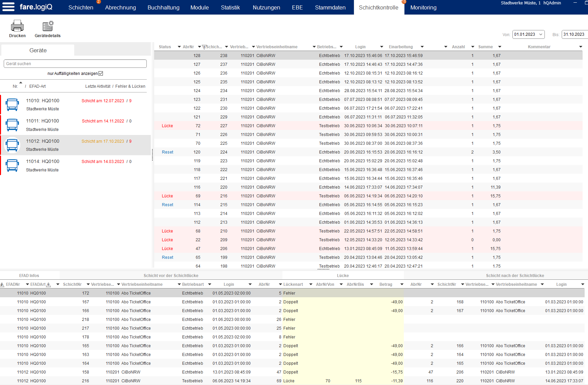
Task: Open Status column filter dropdown
Action: pos(179,47)
